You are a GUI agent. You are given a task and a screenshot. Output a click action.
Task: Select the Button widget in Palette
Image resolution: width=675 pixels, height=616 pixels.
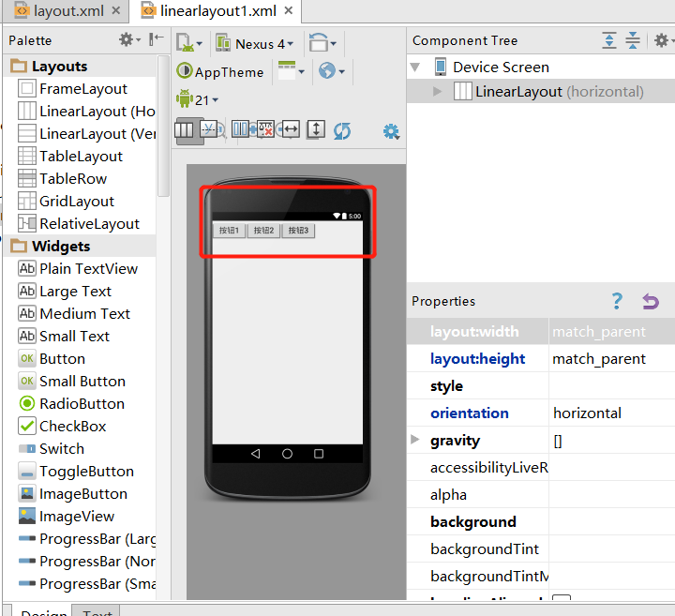pyautogui.click(x=52, y=358)
